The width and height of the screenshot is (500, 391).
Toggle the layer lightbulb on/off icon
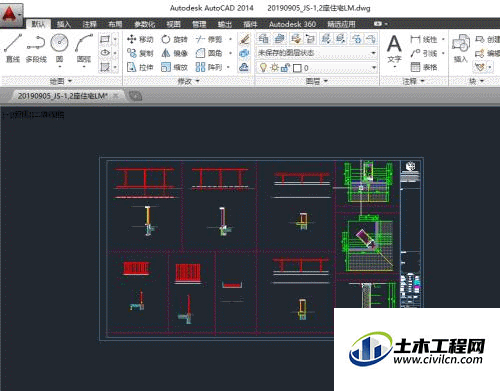[x=263, y=68]
